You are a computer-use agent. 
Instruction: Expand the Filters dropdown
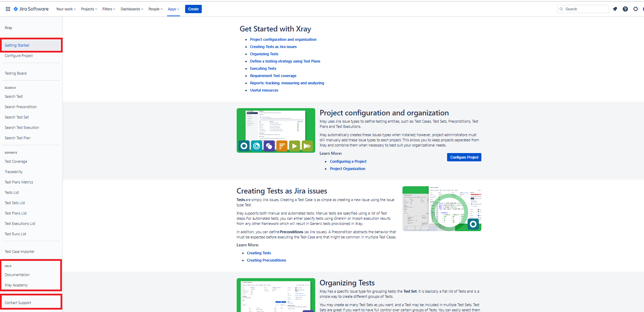click(109, 9)
